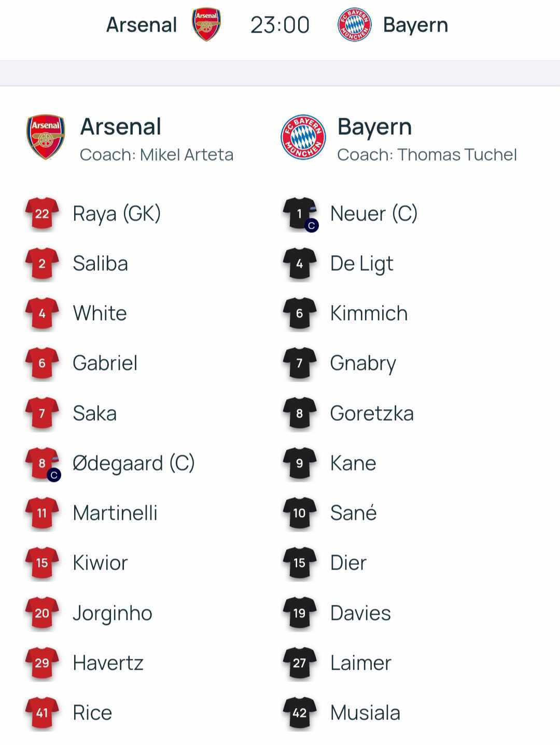
Task: Tap the Bayern team name in the header
Action: [x=415, y=25]
